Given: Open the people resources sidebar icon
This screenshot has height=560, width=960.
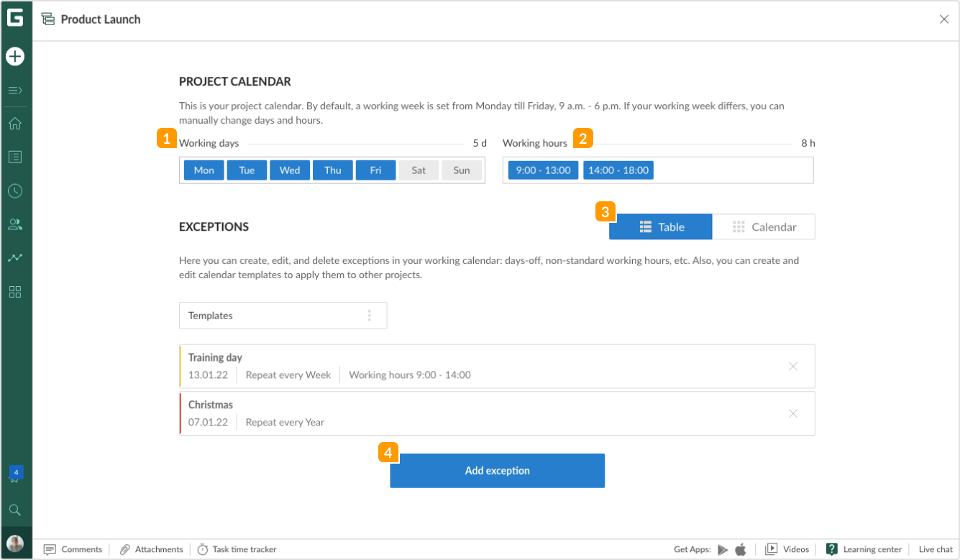Looking at the screenshot, I should (x=15, y=224).
